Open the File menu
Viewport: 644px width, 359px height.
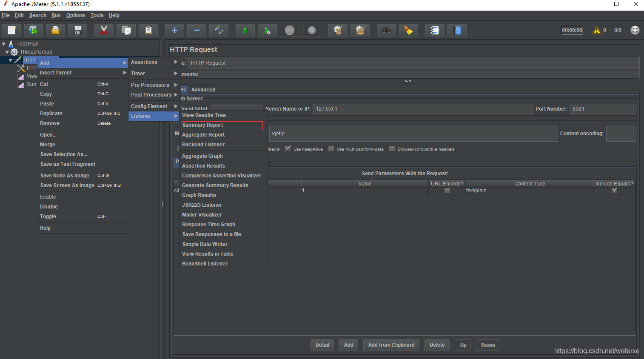coord(6,15)
